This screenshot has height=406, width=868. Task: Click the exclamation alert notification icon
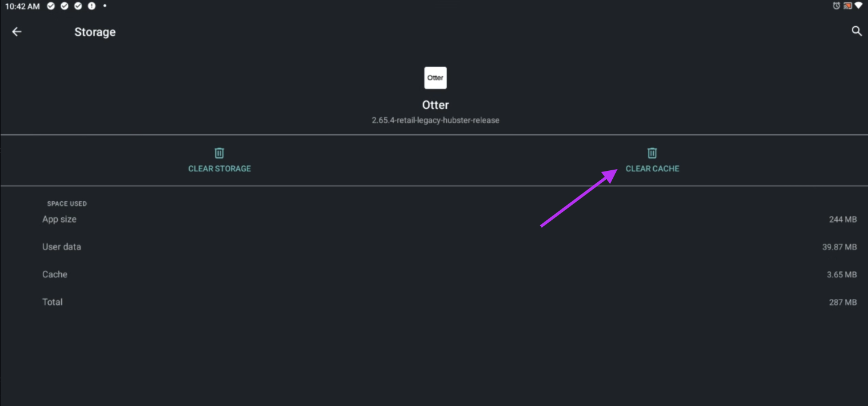[x=92, y=6]
